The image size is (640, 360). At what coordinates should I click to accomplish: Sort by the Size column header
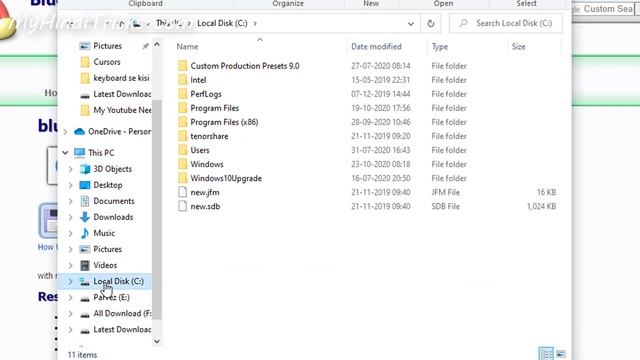click(519, 47)
